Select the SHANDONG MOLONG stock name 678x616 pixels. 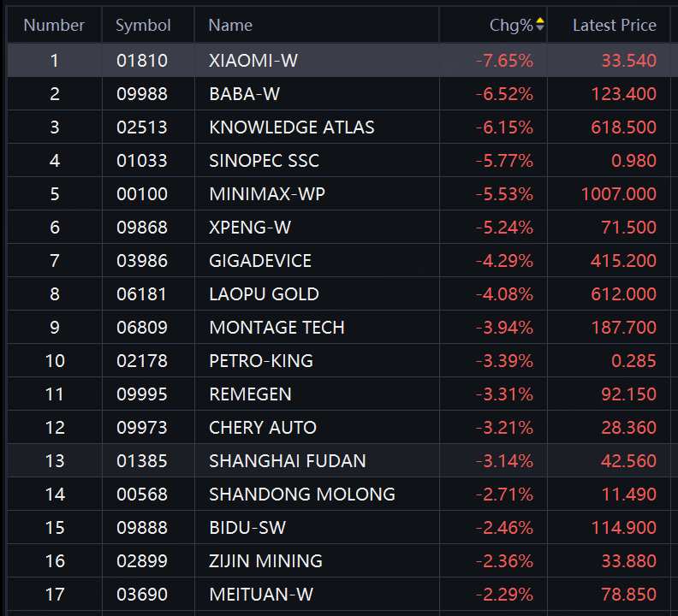click(302, 495)
